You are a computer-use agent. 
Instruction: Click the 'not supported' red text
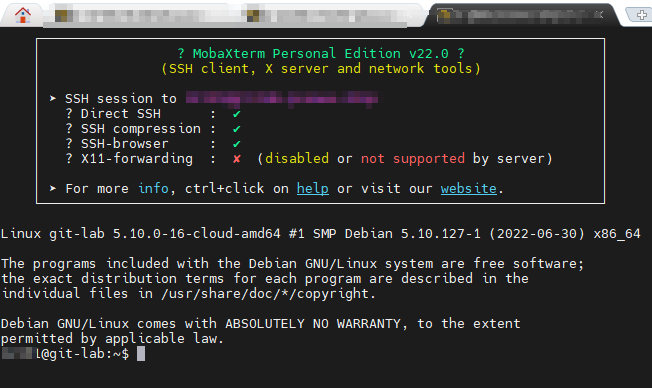(x=412, y=158)
